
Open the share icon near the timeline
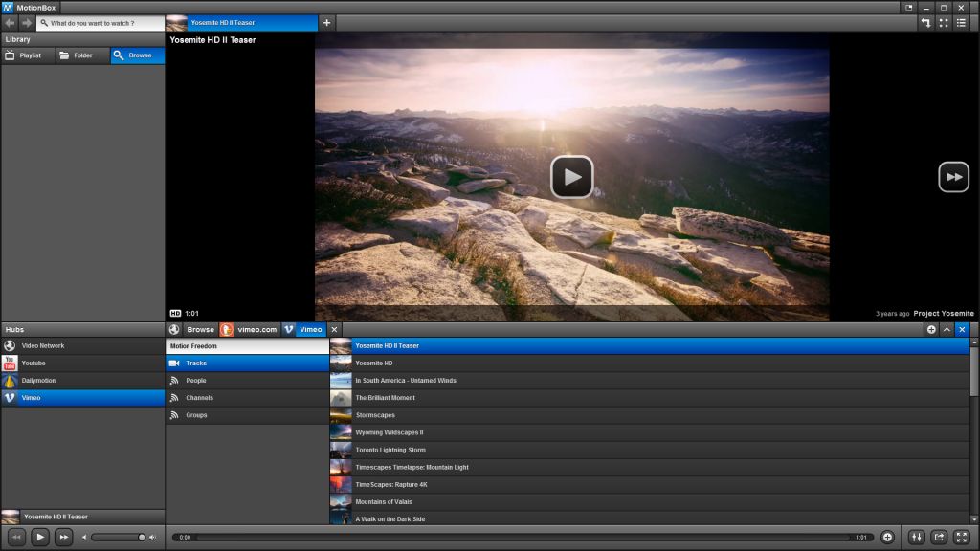point(941,537)
